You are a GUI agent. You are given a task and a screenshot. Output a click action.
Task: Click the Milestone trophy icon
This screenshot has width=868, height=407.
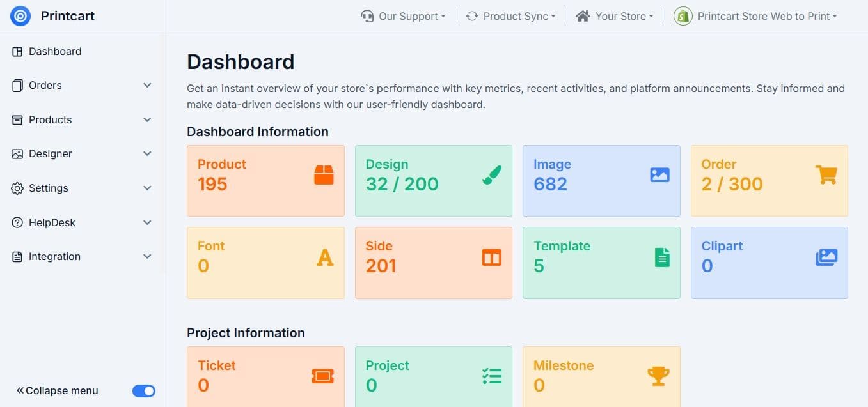tap(658, 376)
